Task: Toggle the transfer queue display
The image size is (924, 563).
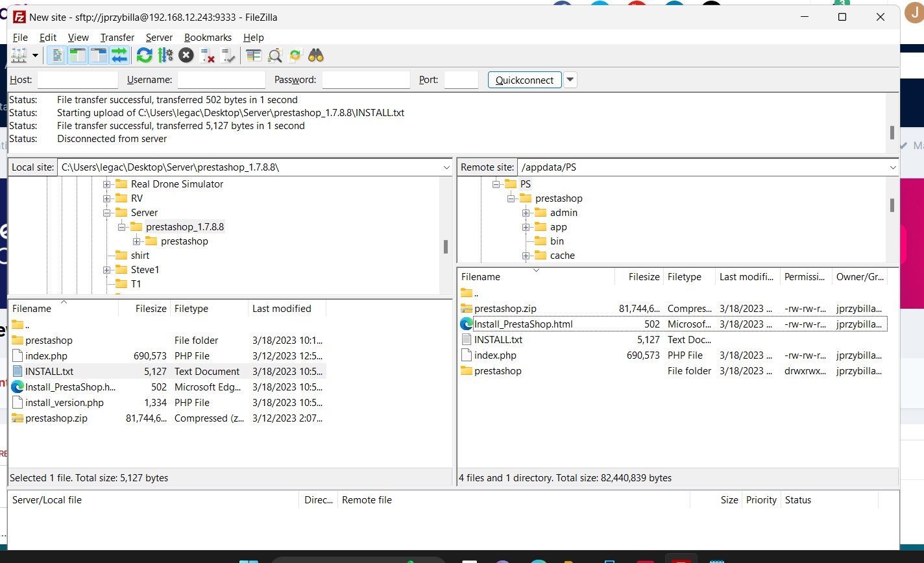Action: pyautogui.click(x=119, y=56)
